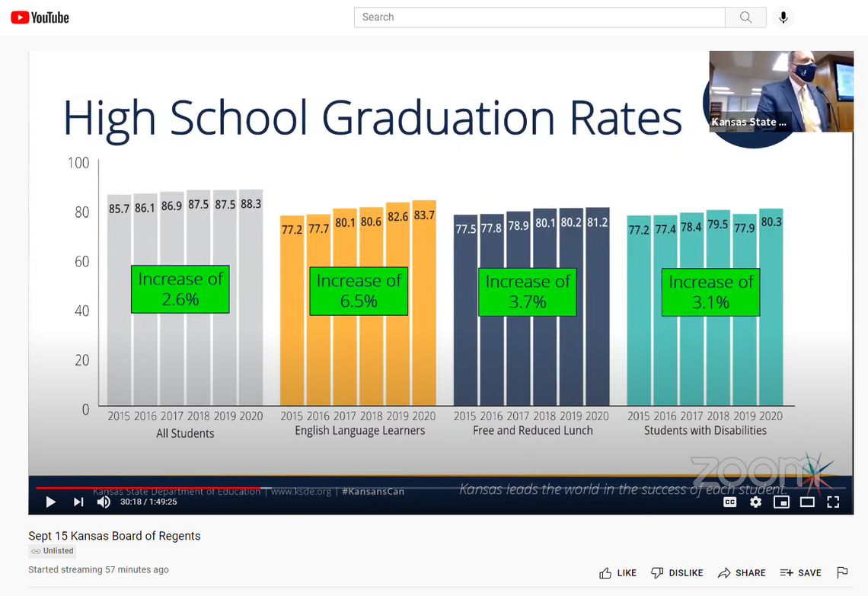This screenshot has height=596, width=868.
Task: Save the video to a playlist
Action: (800, 572)
